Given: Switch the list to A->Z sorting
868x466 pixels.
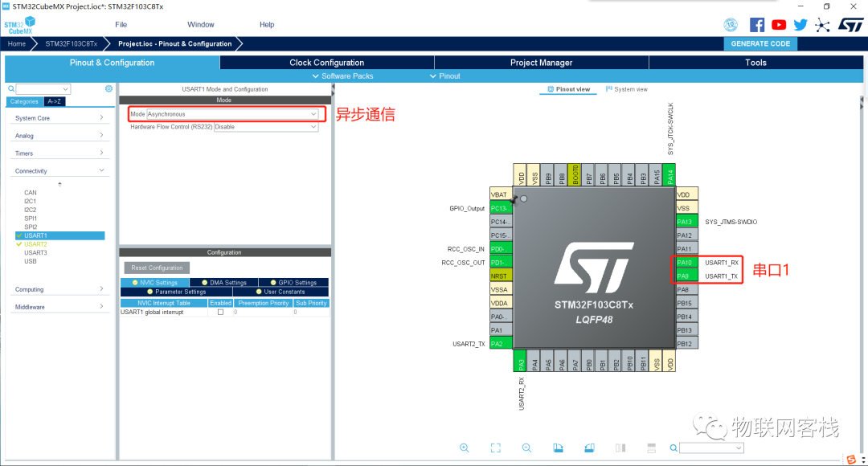Looking at the screenshot, I should pos(55,101).
